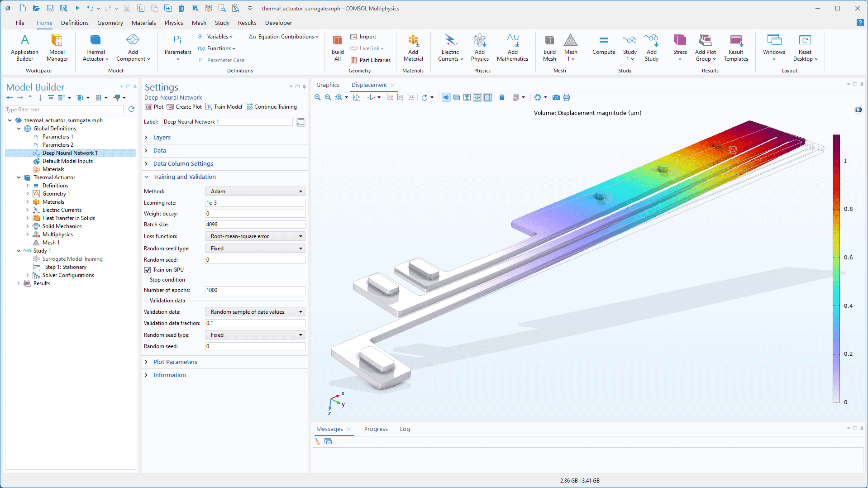
Task: Print the graphics window
Action: pyautogui.click(x=567, y=98)
